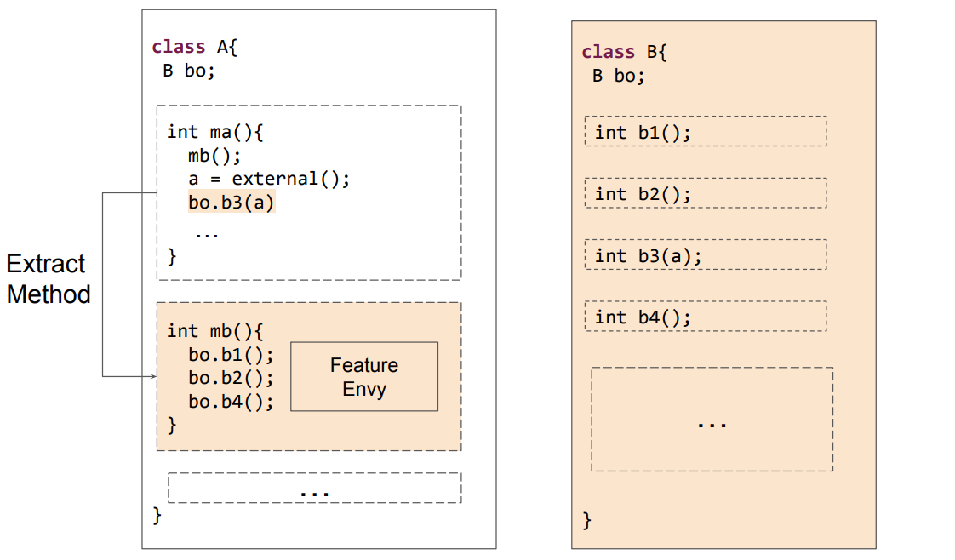Select the 'int b1();' method box
Image resolution: width=955 pixels, height=560 pixels.
(706, 131)
